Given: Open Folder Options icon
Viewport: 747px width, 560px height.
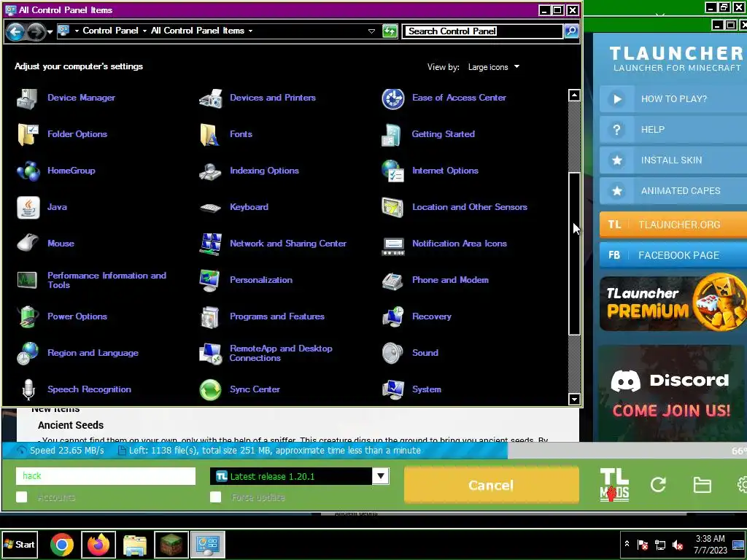Looking at the screenshot, I should click(x=28, y=134).
